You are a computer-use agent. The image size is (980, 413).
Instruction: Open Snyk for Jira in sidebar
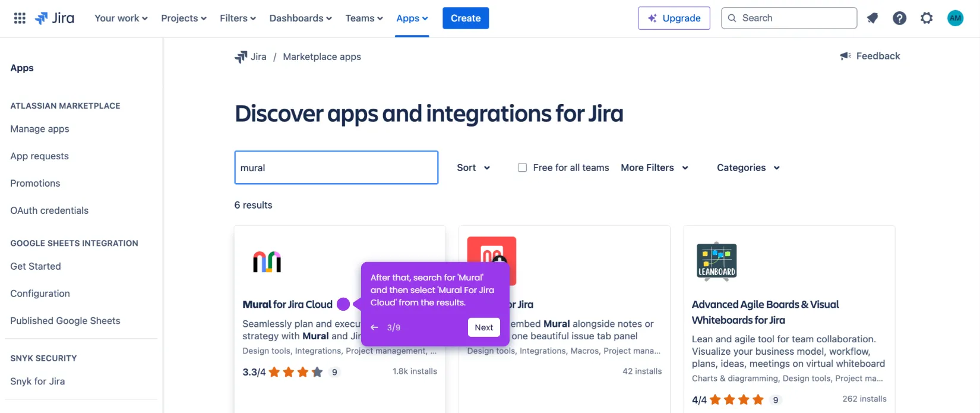[37, 382]
